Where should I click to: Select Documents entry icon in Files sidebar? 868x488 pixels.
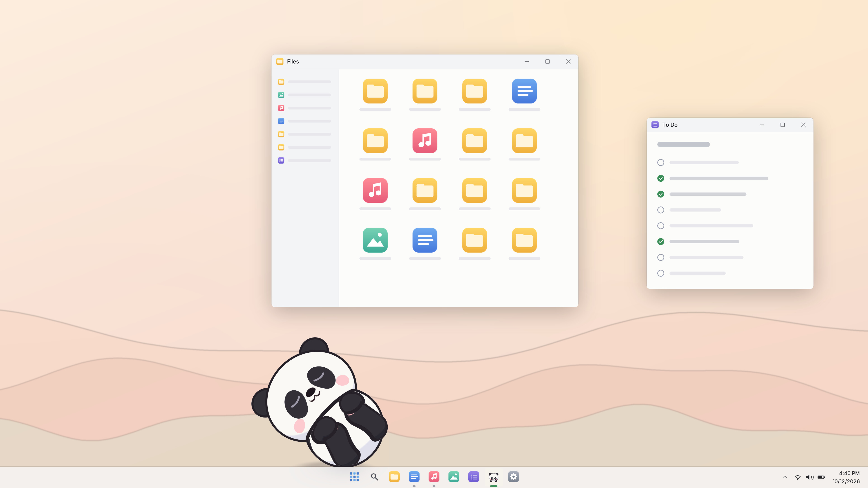281,121
